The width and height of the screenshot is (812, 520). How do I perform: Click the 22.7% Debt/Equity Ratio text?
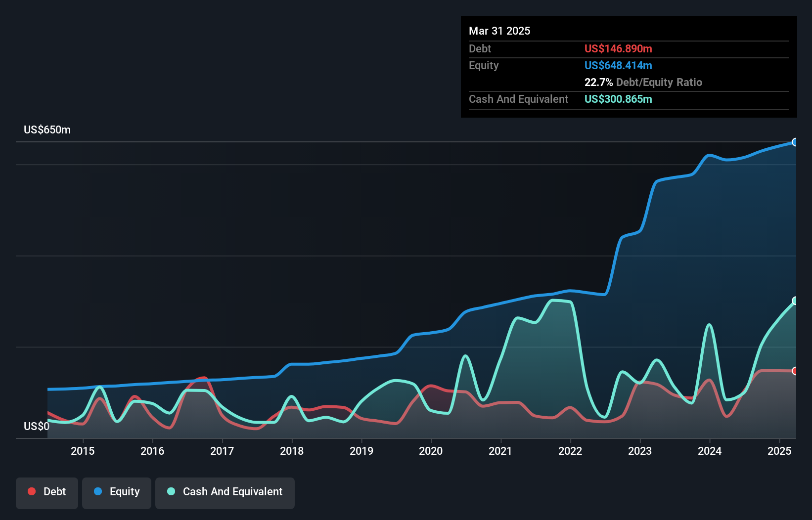643,82
